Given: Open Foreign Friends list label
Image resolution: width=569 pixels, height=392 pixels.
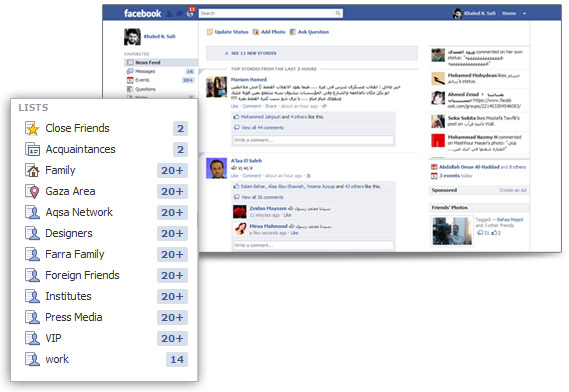Looking at the screenshot, I should tap(82, 275).
